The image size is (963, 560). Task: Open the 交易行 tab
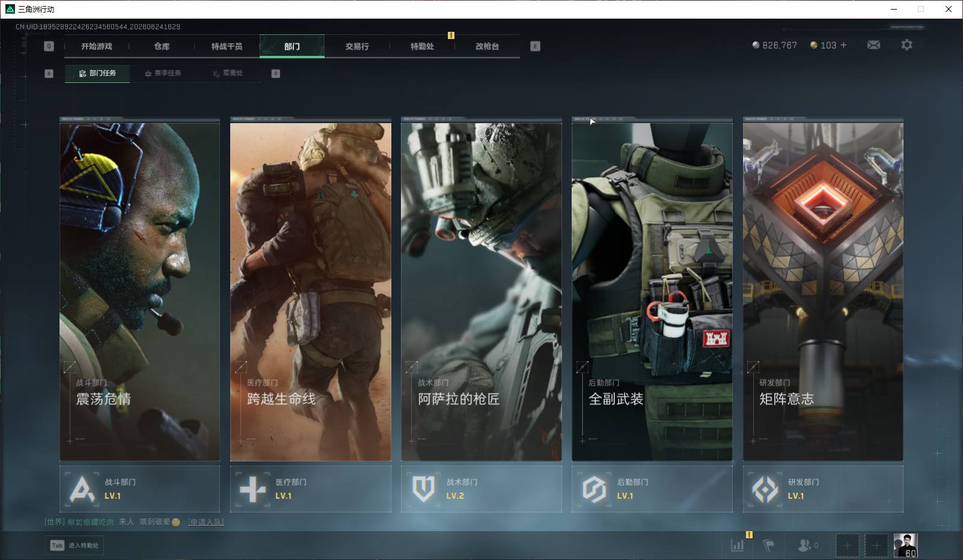tap(357, 46)
